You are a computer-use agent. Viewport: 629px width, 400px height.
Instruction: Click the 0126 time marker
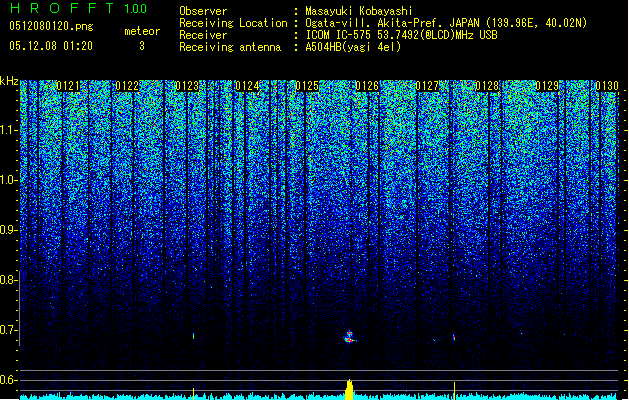pyautogui.click(x=367, y=86)
